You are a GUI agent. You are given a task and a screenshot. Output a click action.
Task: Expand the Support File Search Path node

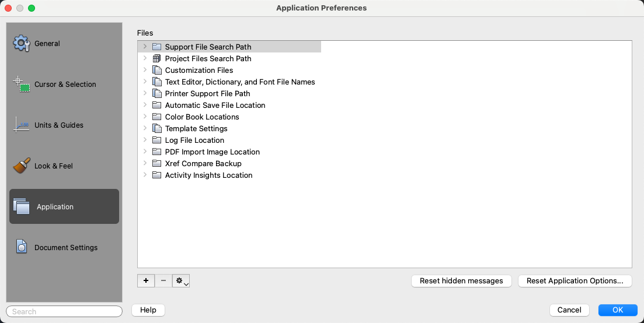[x=145, y=47]
